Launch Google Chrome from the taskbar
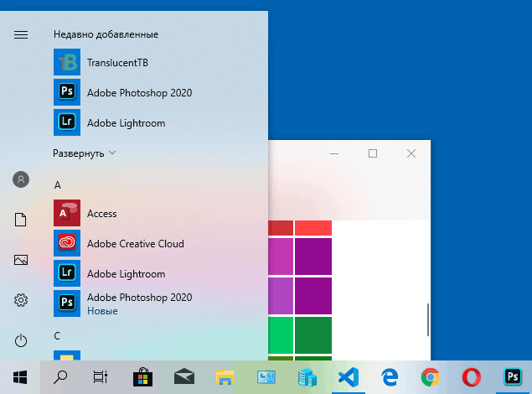 coord(430,376)
